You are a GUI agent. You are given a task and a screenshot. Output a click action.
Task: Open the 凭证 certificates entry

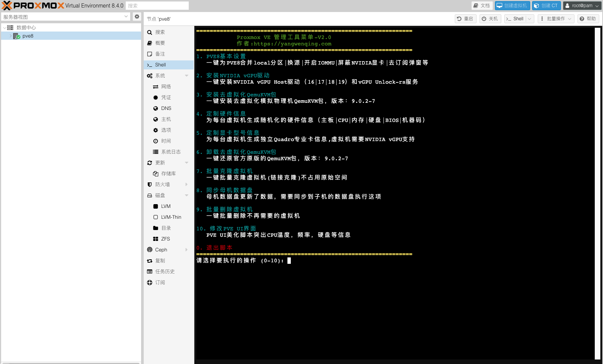point(166,98)
